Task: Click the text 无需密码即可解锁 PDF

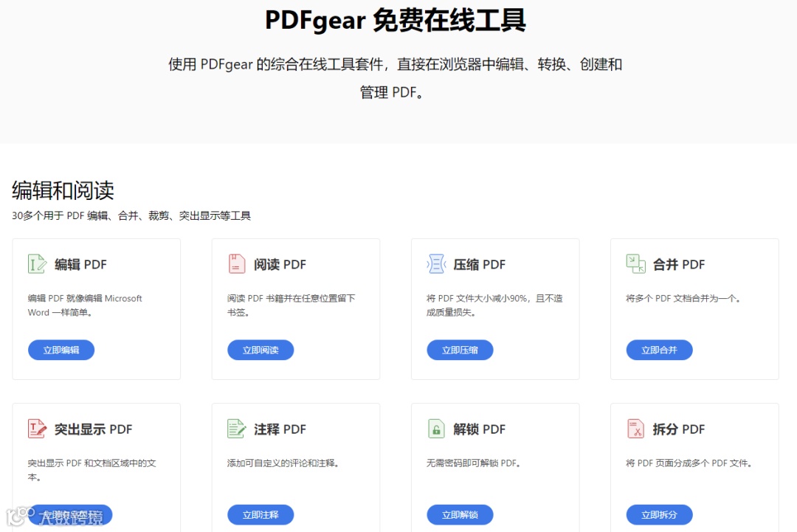Action: click(473, 463)
